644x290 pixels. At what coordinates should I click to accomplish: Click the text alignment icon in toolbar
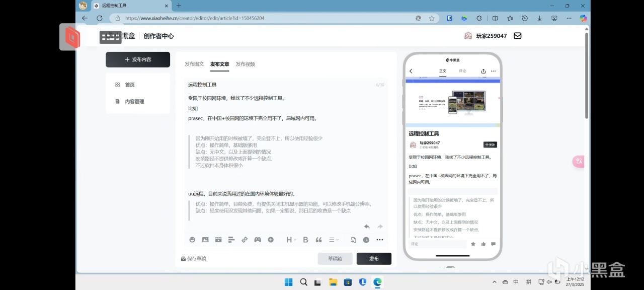pyautogui.click(x=231, y=240)
